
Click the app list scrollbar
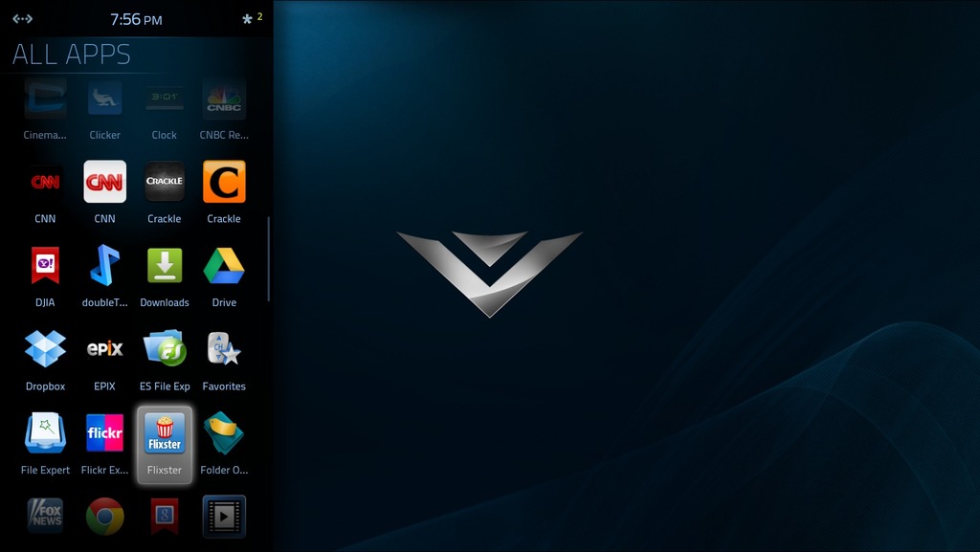(x=269, y=258)
